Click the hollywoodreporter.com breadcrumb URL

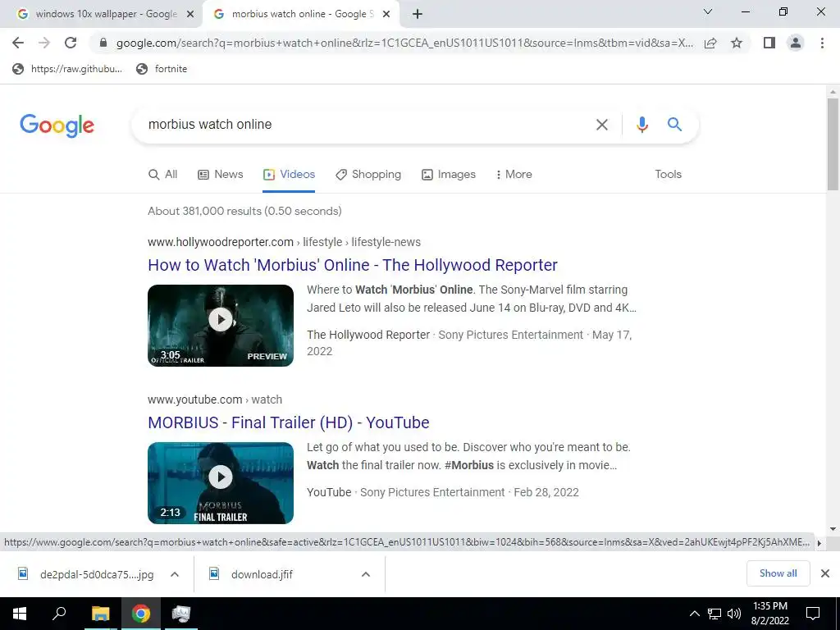pyautogui.click(x=284, y=242)
